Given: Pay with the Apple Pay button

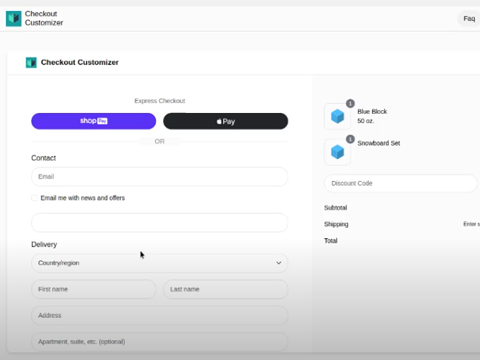Looking at the screenshot, I should point(226,121).
